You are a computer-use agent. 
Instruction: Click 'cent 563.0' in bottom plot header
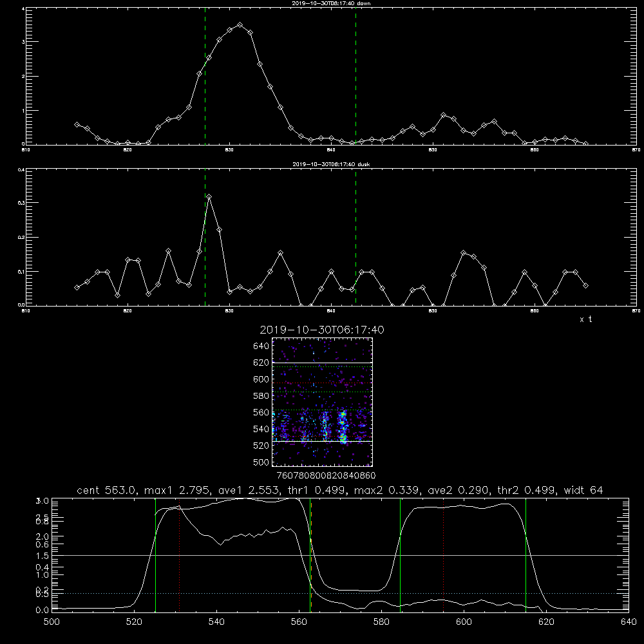point(106,490)
